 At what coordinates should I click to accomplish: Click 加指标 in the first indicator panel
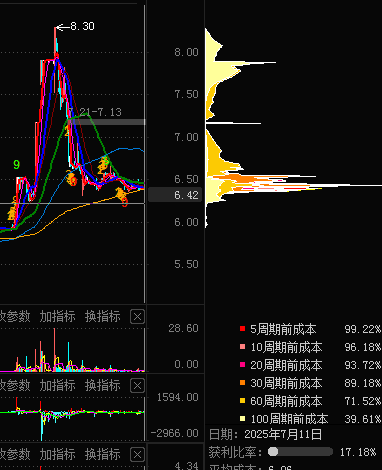(58, 316)
